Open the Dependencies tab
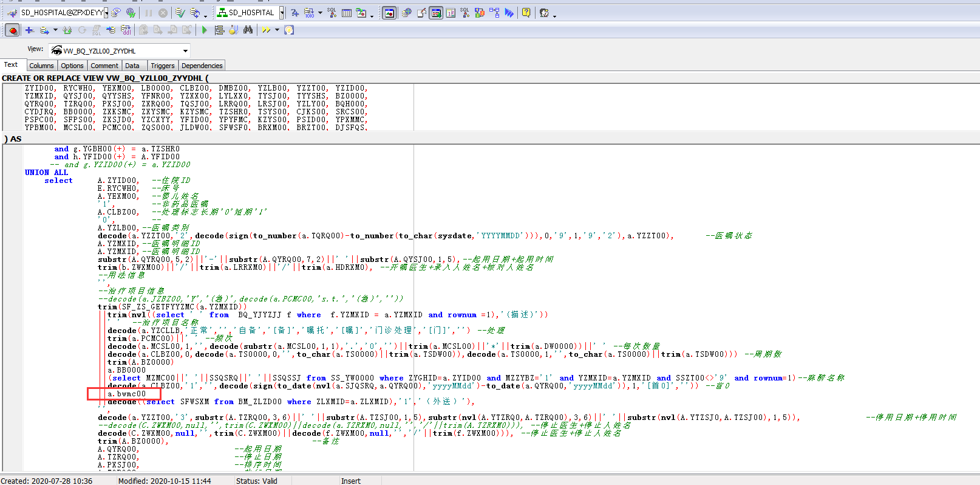980x485 pixels. pos(202,66)
